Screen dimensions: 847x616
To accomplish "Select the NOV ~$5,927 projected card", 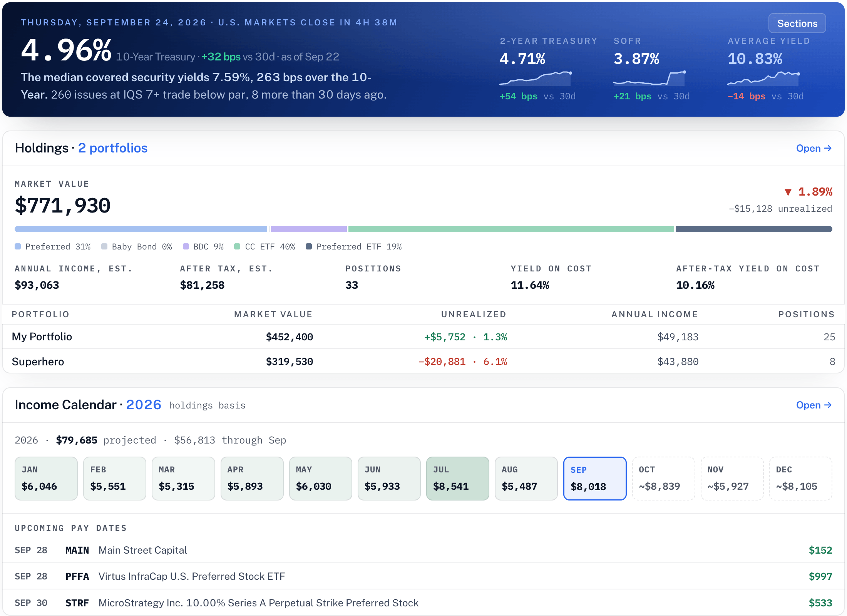I will pyautogui.click(x=732, y=479).
